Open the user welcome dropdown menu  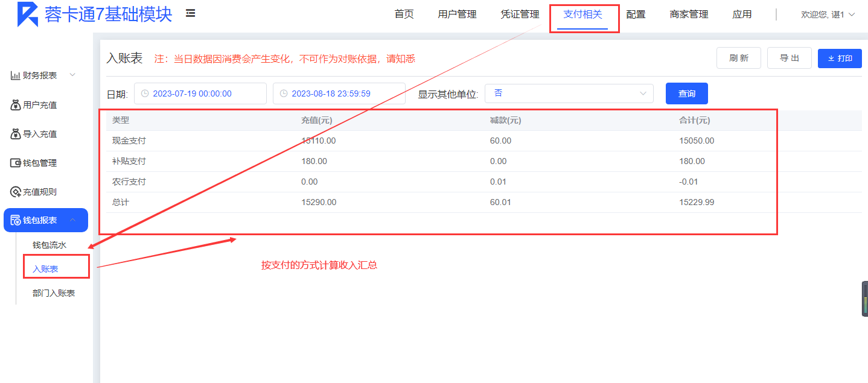[828, 14]
